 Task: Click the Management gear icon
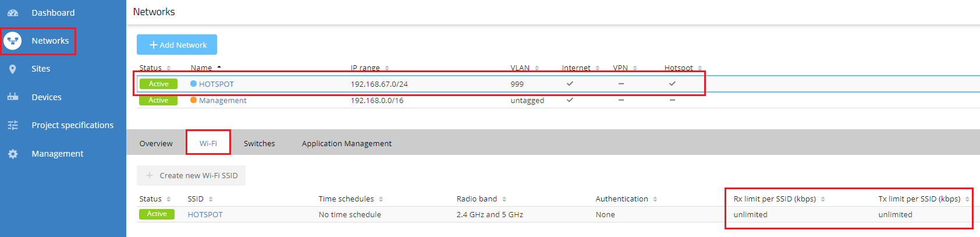(x=13, y=154)
